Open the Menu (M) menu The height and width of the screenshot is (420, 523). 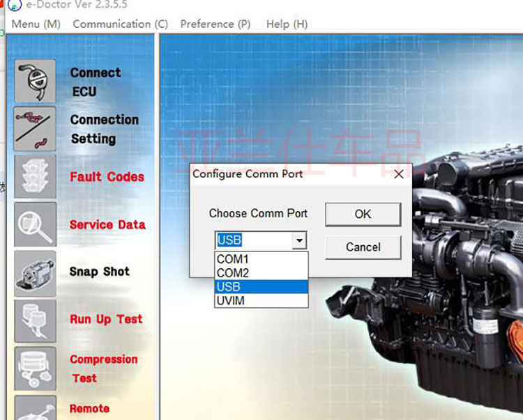pyautogui.click(x=36, y=24)
